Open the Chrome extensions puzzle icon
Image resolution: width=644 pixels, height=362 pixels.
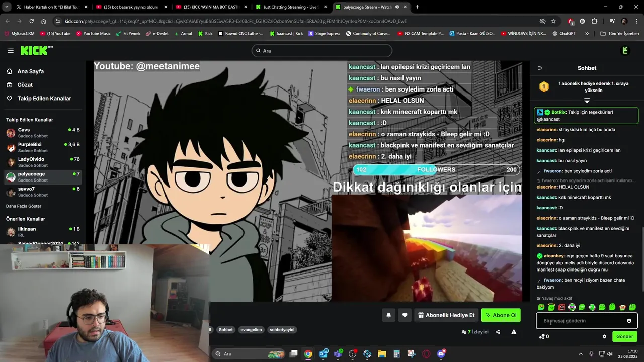point(594,21)
